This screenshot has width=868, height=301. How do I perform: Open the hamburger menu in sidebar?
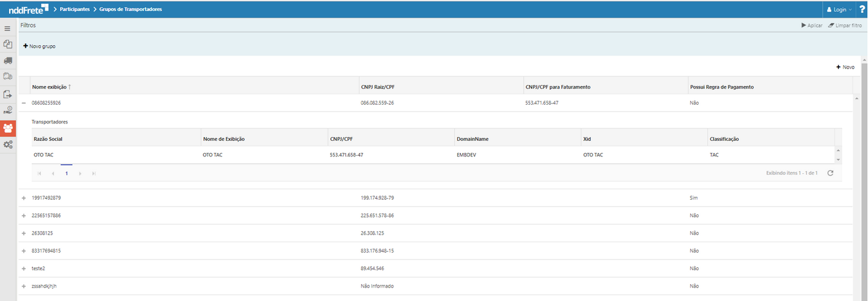click(8, 29)
